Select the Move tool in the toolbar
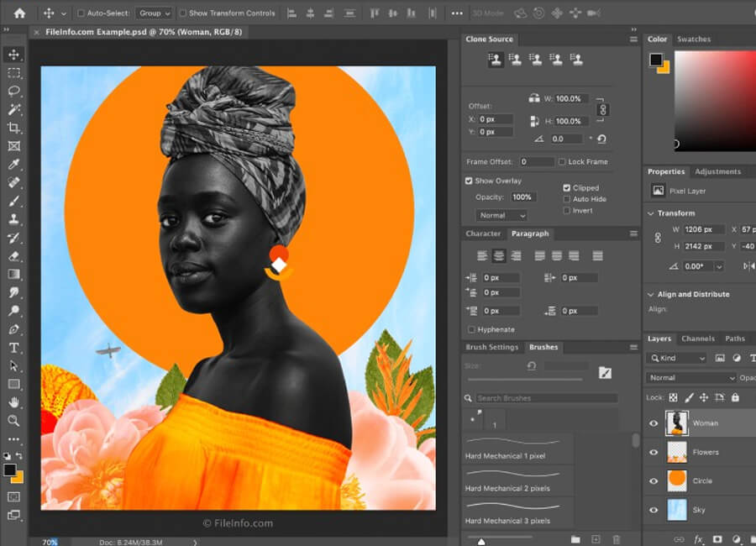This screenshot has height=546, width=756. [x=14, y=55]
